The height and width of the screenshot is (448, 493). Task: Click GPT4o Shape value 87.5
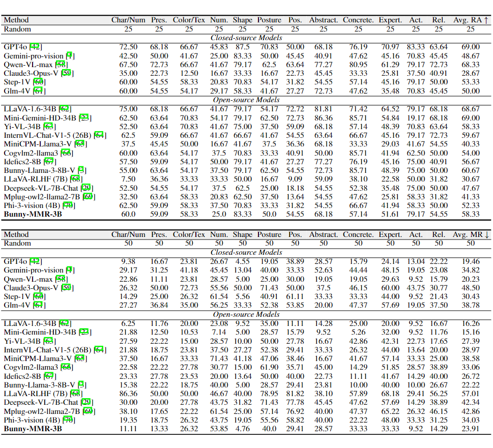(x=242, y=47)
